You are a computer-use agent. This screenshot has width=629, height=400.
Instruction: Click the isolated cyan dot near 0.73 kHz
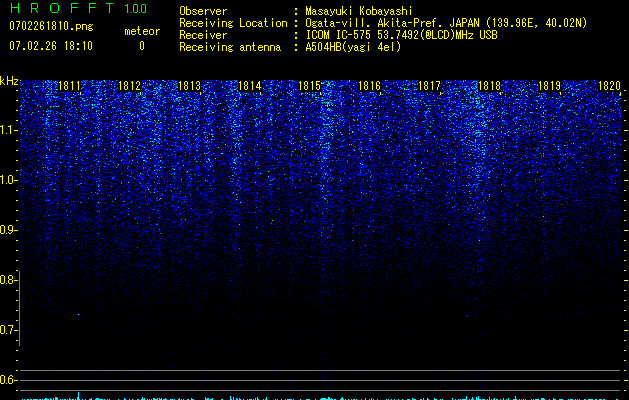click(x=78, y=315)
